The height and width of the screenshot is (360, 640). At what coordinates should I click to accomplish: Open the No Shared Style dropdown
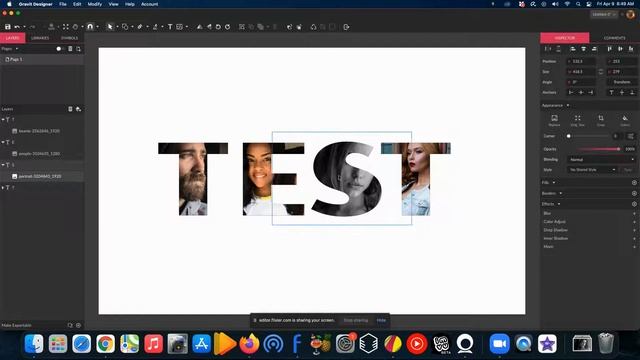[x=591, y=170]
